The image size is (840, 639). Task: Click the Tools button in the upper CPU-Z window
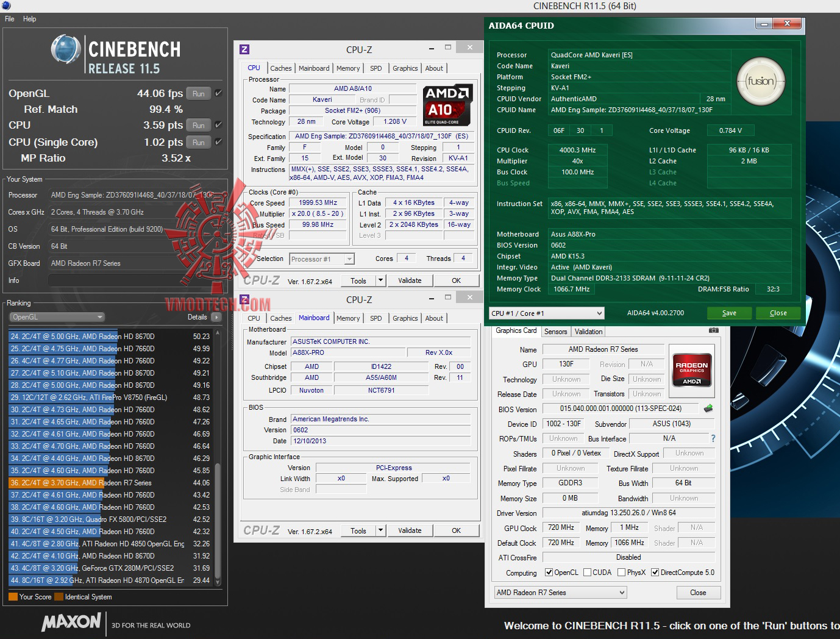[x=358, y=280]
